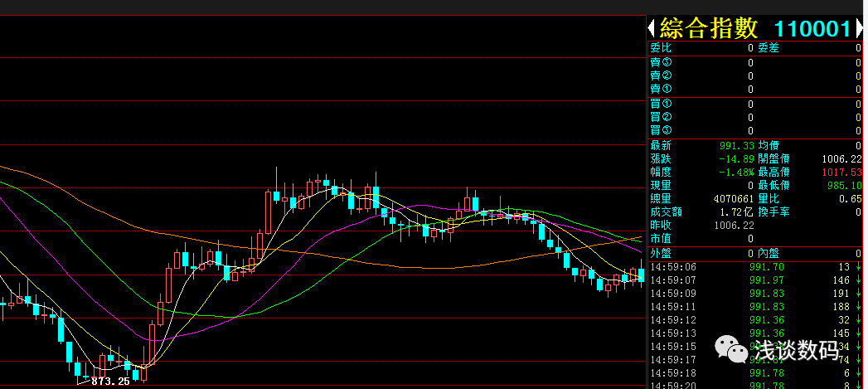Image resolution: width=868 pixels, height=389 pixels.
Task: Click the 開盤價 label
Action: click(x=773, y=159)
